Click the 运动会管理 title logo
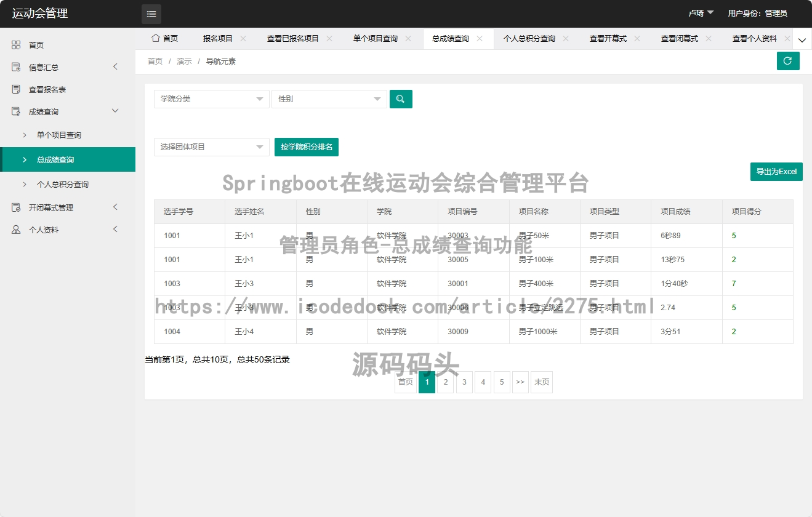Viewport: 812px width, 517px height. [x=40, y=14]
